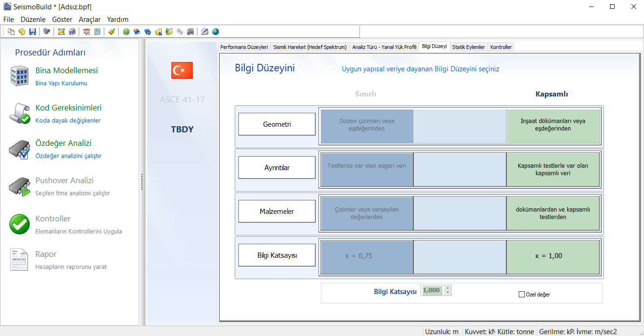Viewport: 644px width, 336px height.
Task: Click the Bilgi Katsayısı value field
Action: [x=432, y=290]
